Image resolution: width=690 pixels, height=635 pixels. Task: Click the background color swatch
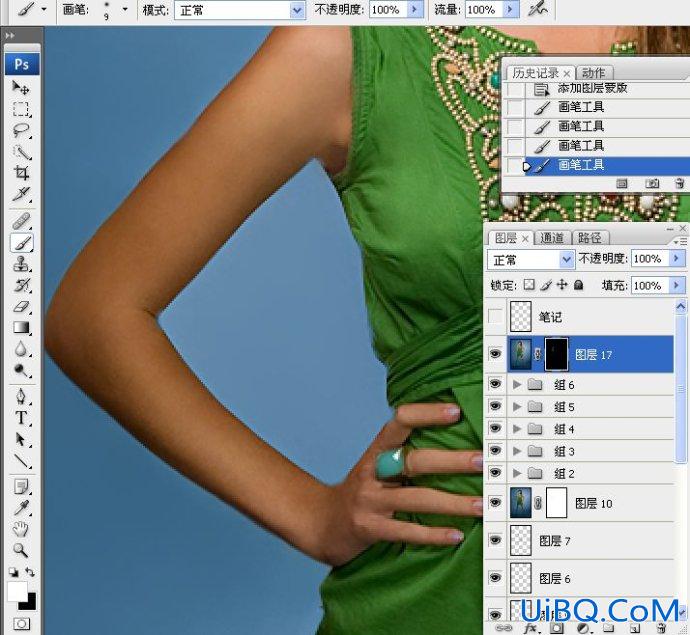point(29,604)
